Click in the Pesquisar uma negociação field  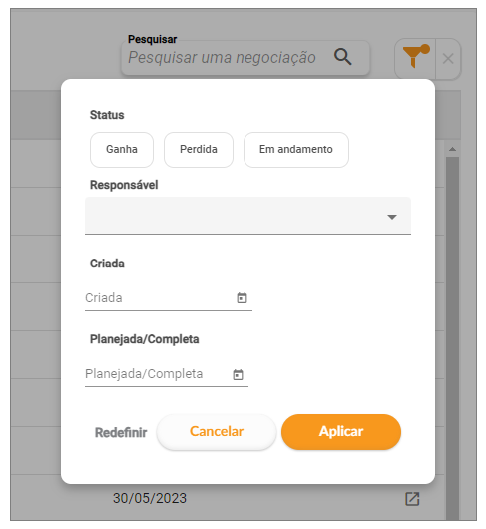click(223, 57)
